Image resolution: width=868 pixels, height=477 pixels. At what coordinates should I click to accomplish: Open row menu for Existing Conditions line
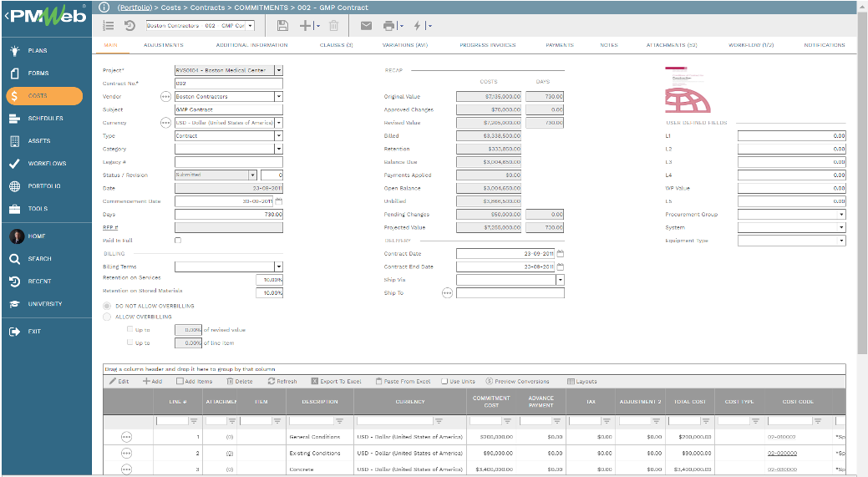(x=126, y=454)
